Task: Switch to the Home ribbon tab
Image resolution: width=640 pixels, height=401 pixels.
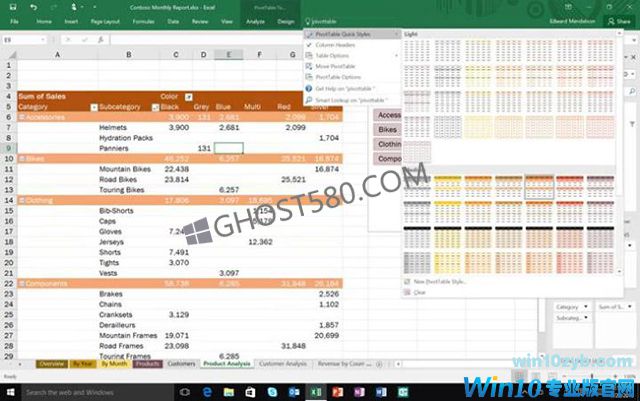Action: click(x=44, y=21)
